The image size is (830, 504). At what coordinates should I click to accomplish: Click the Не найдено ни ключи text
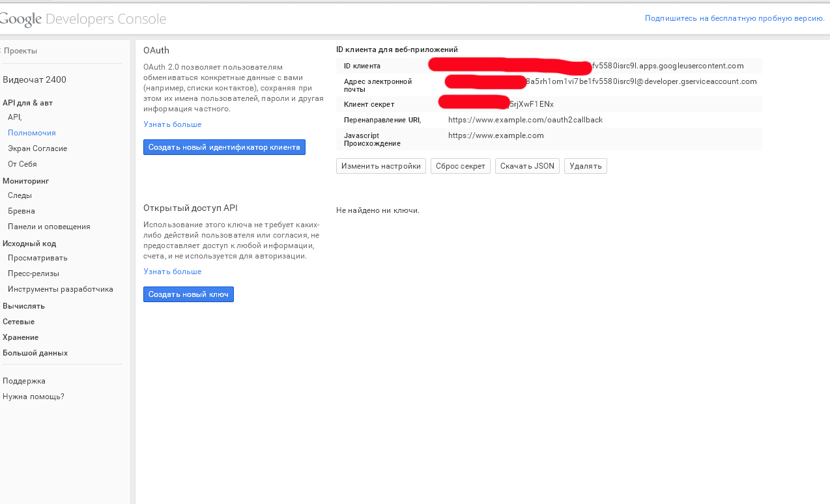click(x=378, y=210)
